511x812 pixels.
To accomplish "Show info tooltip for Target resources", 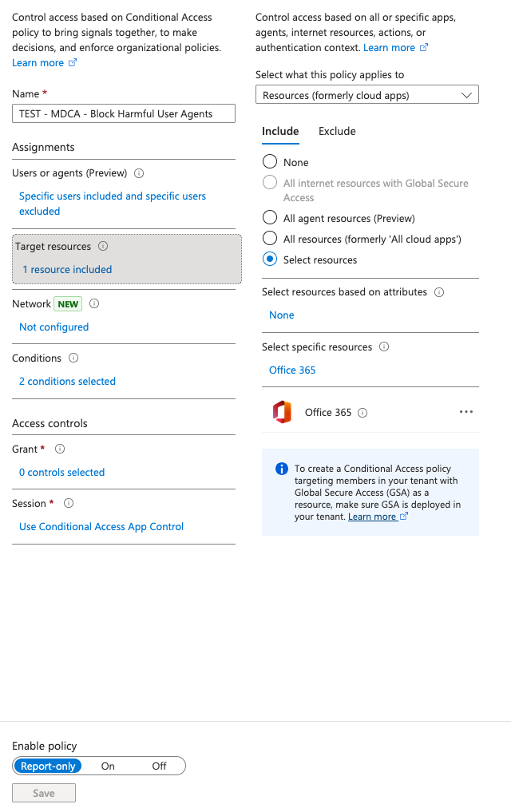I will (103, 246).
